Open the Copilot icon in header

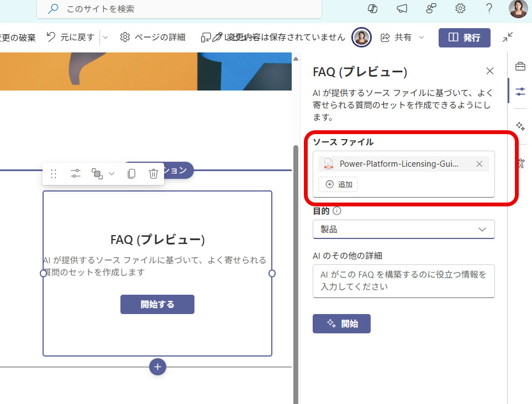pos(372,8)
